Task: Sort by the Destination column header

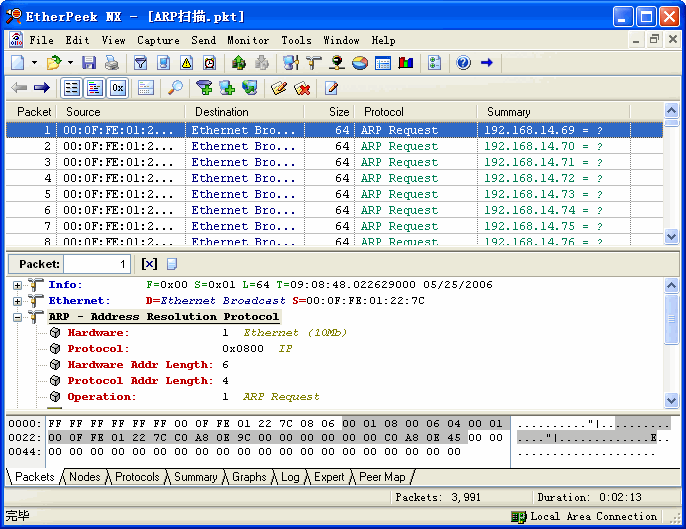Action: pyautogui.click(x=245, y=112)
